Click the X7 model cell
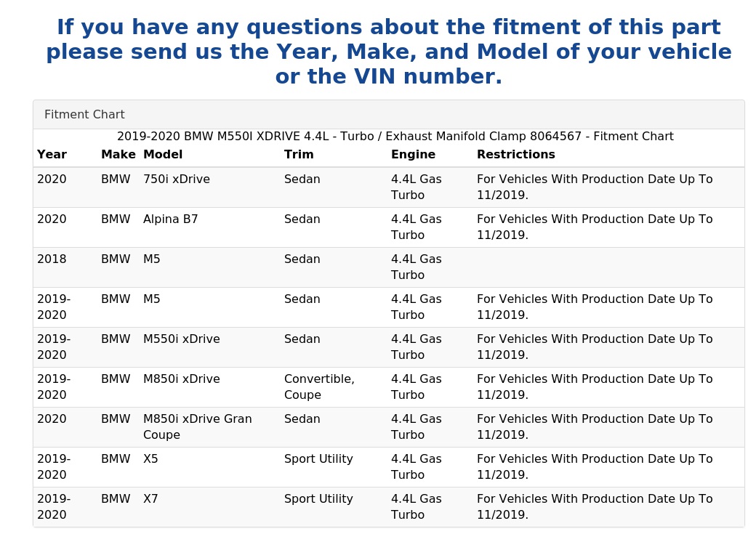The width and height of the screenshot is (756, 542). 150,498
